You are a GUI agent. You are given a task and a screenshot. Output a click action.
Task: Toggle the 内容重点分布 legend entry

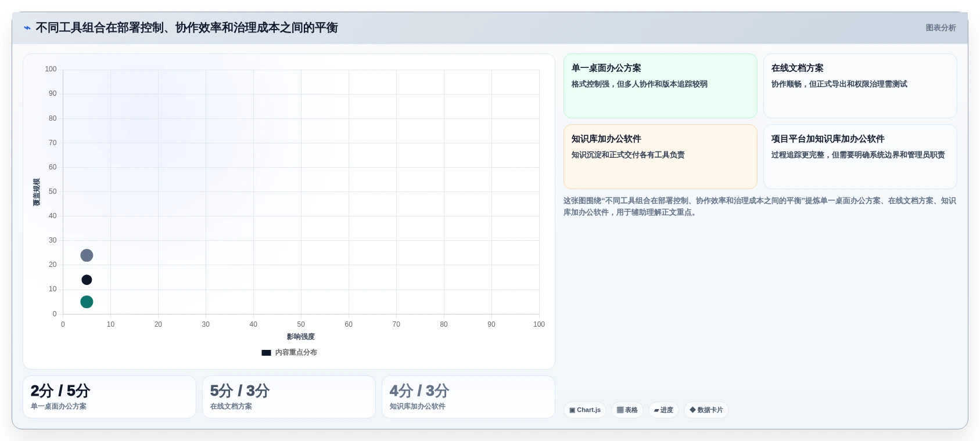click(289, 352)
